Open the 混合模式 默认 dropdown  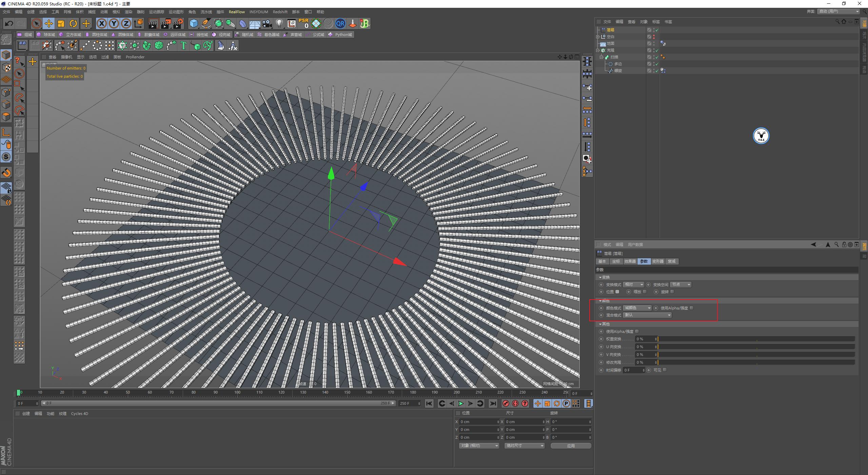[x=647, y=315]
